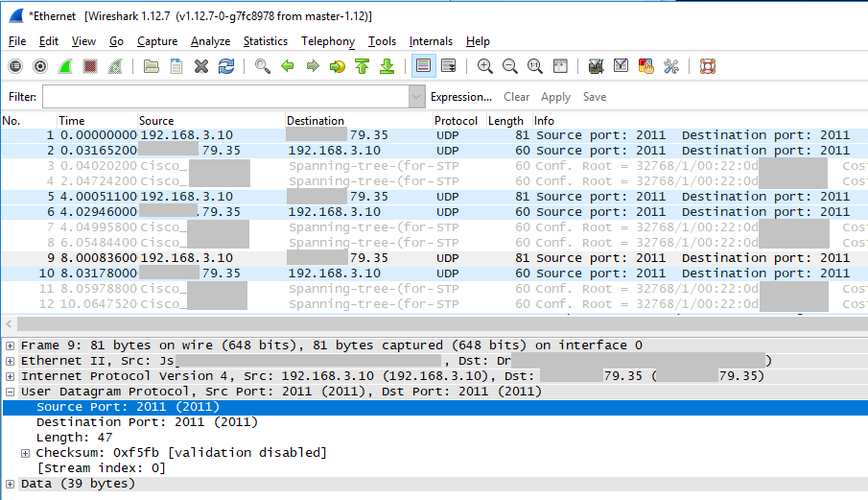Zoom in the packet text

pos(485,66)
